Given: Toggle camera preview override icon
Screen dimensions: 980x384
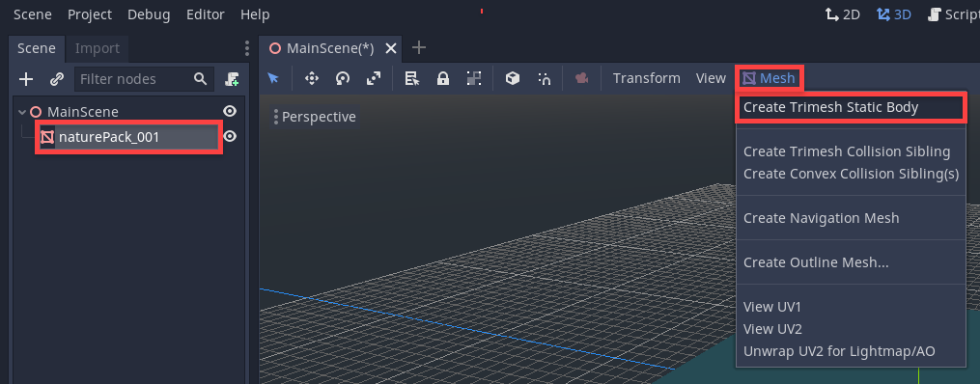Looking at the screenshot, I should click(x=582, y=78).
